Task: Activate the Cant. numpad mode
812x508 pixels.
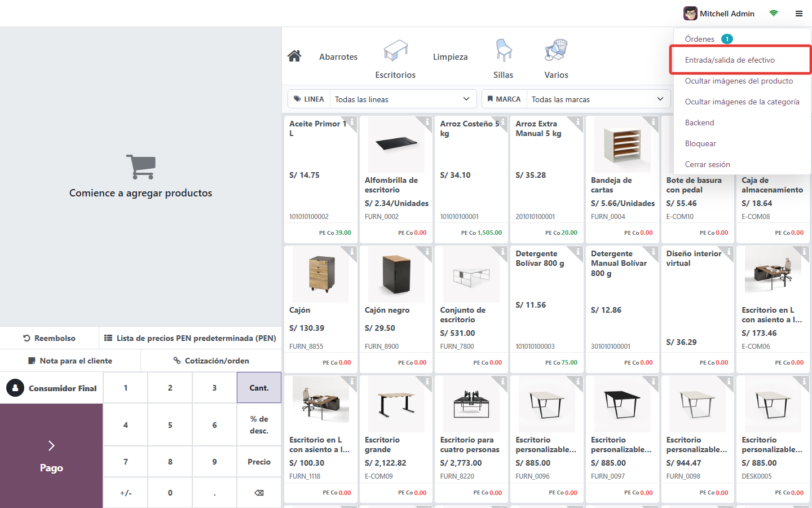Action: click(259, 388)
